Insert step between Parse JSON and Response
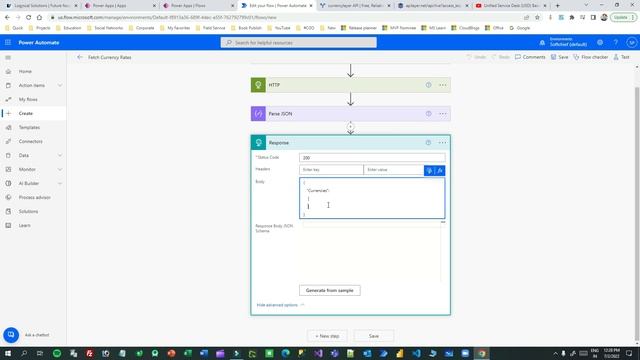640x360 pixels. (x=350, y=127)
